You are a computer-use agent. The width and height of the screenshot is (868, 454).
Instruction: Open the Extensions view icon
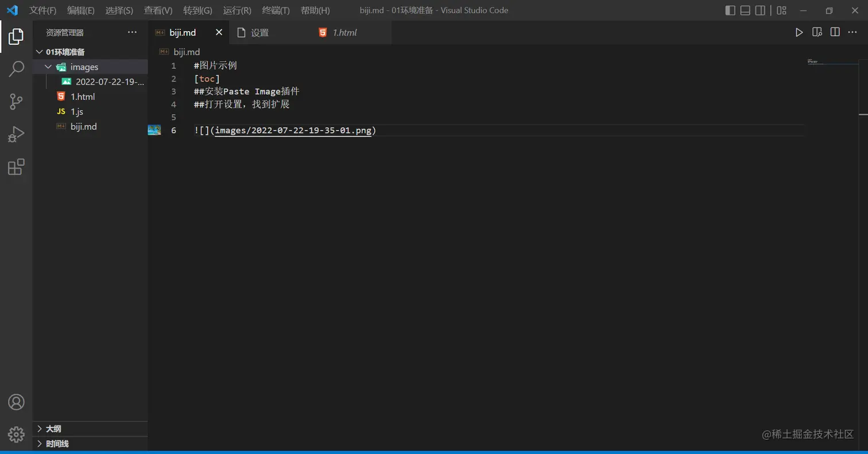tap(16, 167)
